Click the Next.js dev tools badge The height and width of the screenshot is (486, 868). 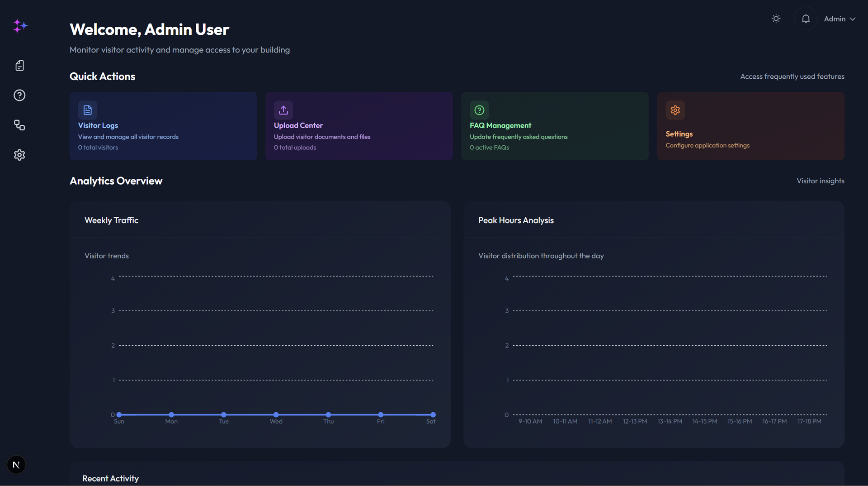(16, 465)
